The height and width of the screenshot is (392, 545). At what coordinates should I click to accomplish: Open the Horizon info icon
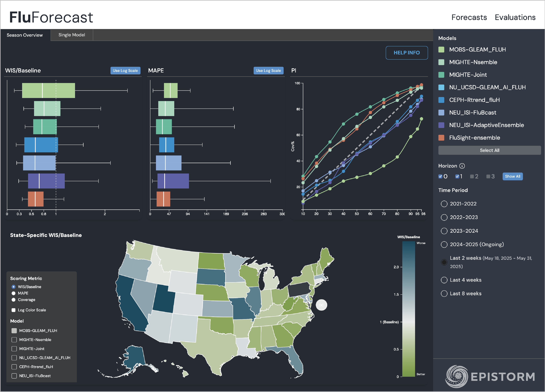(462, 166)
